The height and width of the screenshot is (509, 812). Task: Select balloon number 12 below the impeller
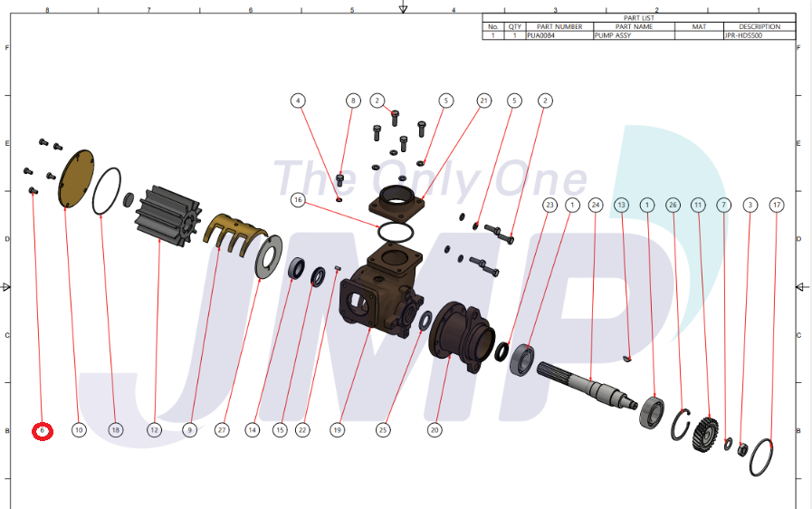point(155,431)
